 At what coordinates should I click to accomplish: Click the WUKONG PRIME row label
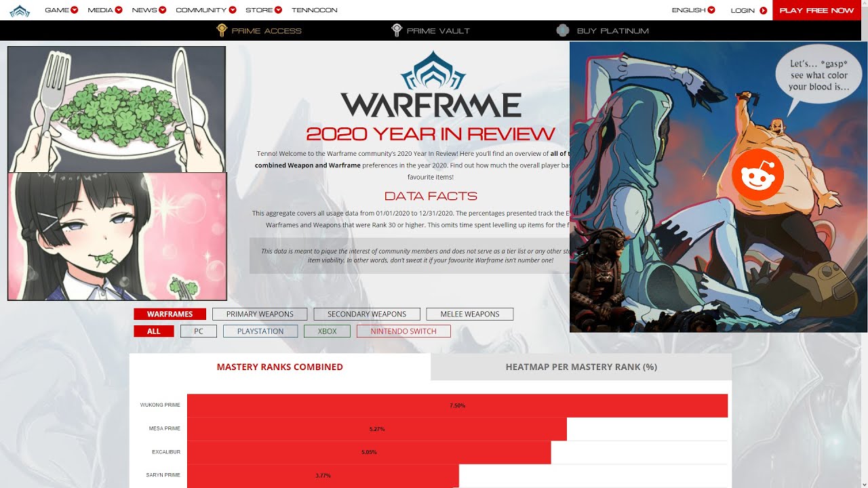(160, 405)
